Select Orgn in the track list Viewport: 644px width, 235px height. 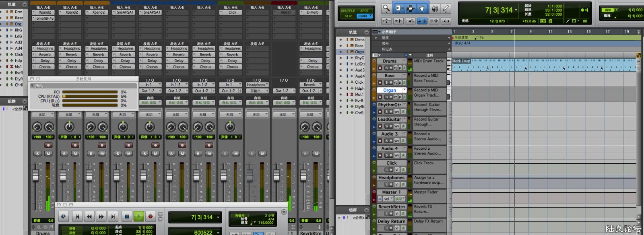coord(359,52)
